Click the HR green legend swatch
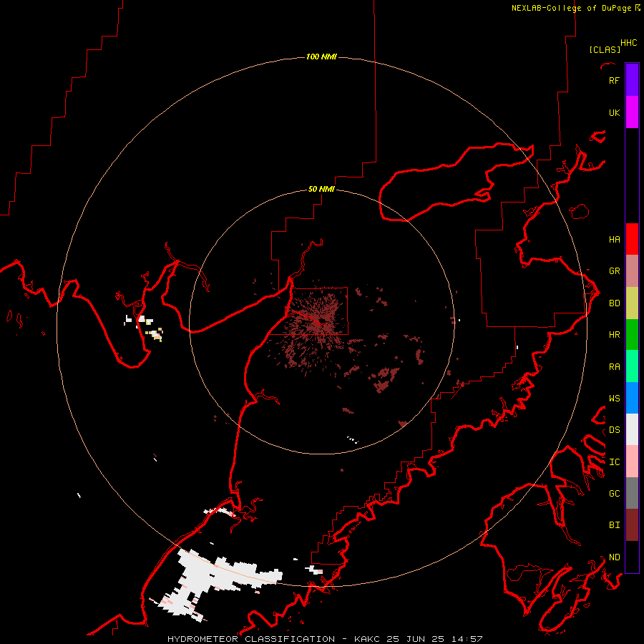The height and width of the screenshot is (644, 644). click(x=632, y=335)
